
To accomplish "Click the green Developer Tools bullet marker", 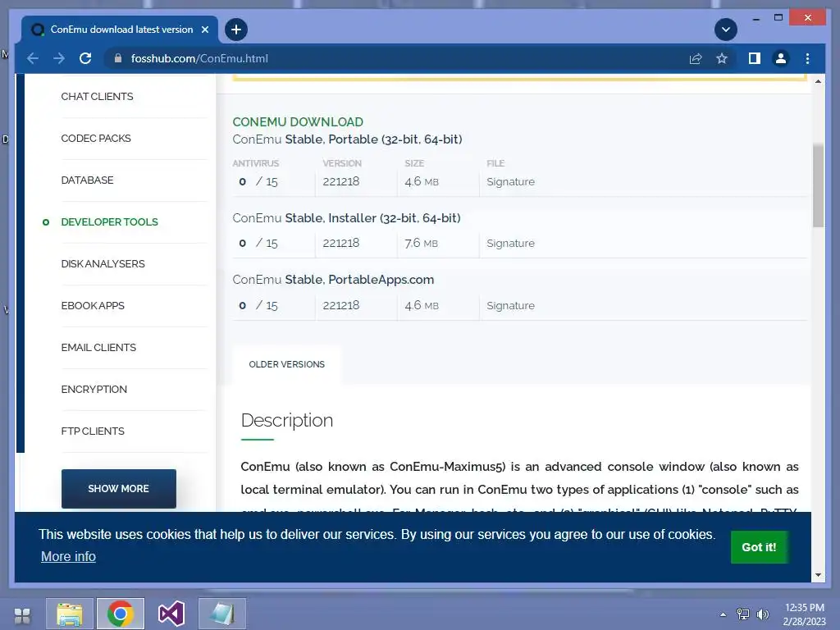I will pos(46,221).
